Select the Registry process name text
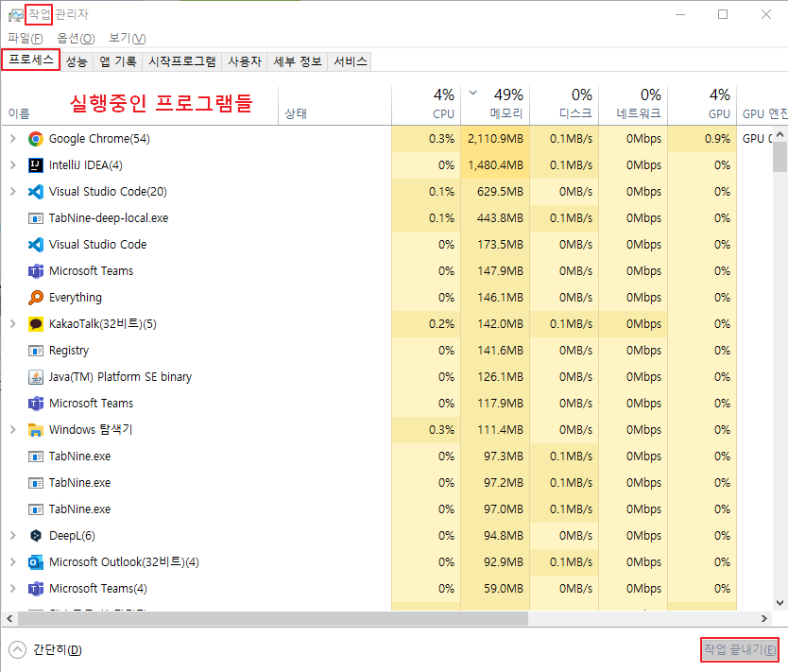 pyautogui.click(x=69, y=351)
